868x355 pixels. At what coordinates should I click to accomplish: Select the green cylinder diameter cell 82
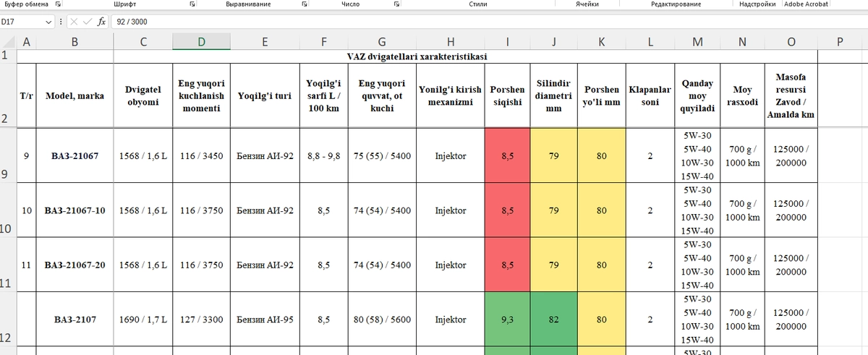pos(553,319)
